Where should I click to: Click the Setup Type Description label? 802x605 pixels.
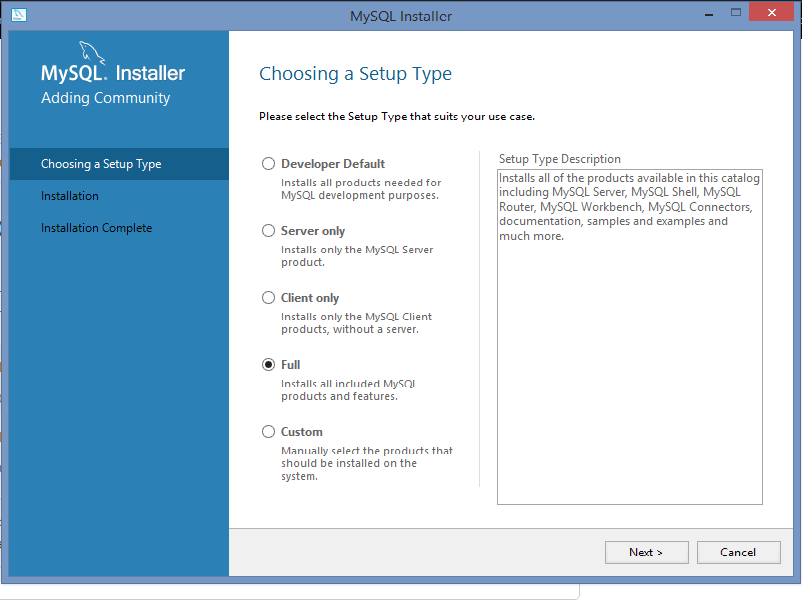[x=560, y=158]
